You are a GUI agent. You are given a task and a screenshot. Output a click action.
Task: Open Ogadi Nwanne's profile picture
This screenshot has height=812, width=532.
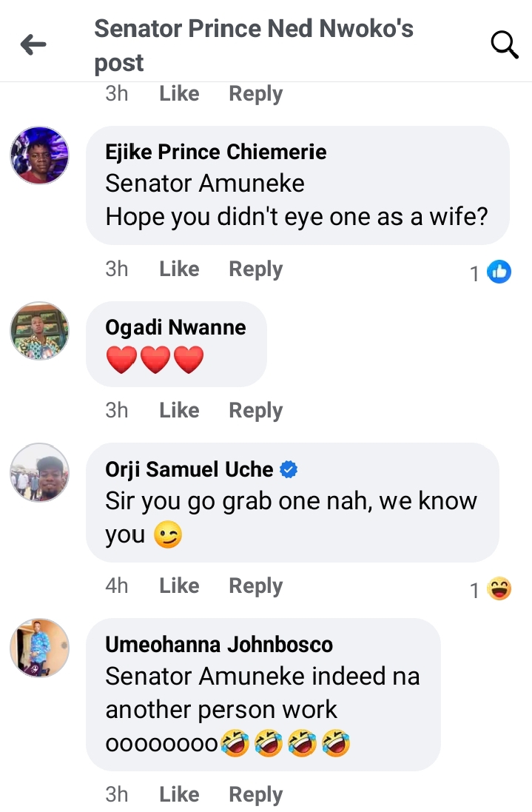[39, 331]
